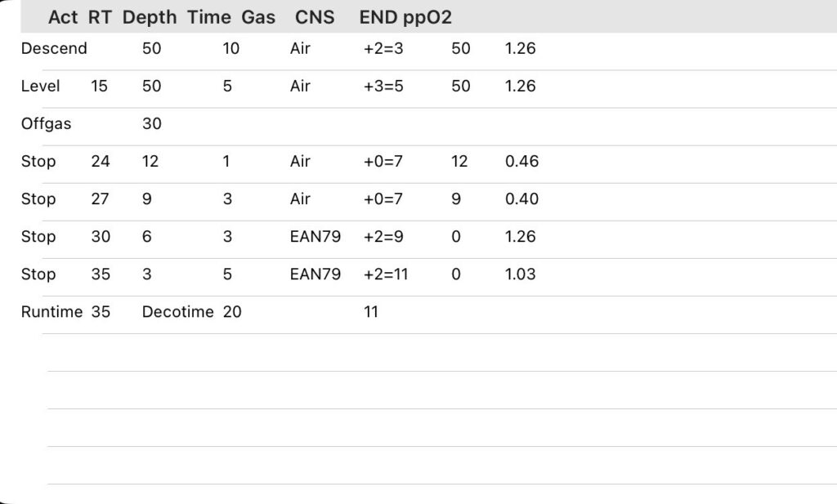This screenshot has width=837, height=504.
Task: Click the Gas column header
Action: click(x=258, y=16)
